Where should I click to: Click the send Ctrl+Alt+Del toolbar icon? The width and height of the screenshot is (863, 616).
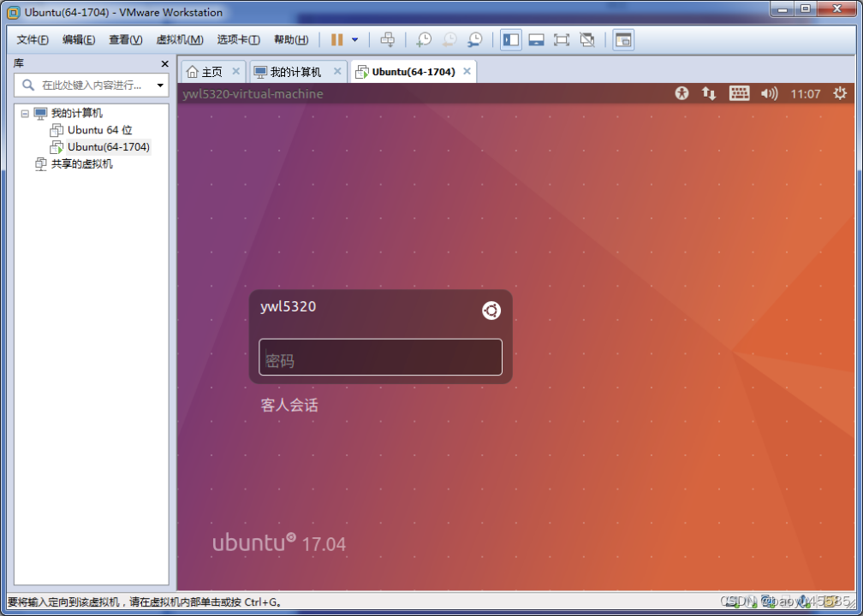[388, 39]
